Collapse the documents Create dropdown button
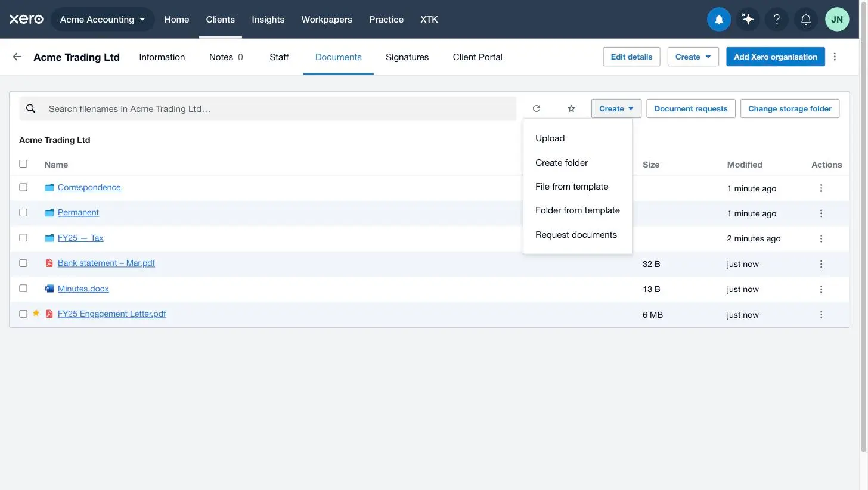 [x=616, y=108]
